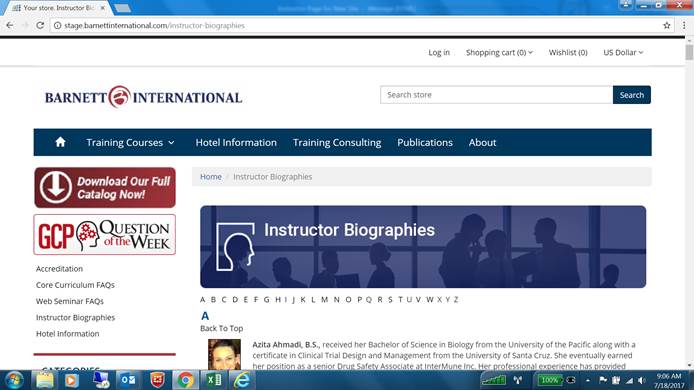The height and width of the screenshot is (390, 694).
Task: Go to Publications menu item
Action: pyautogui.click(x=425, y=143)
